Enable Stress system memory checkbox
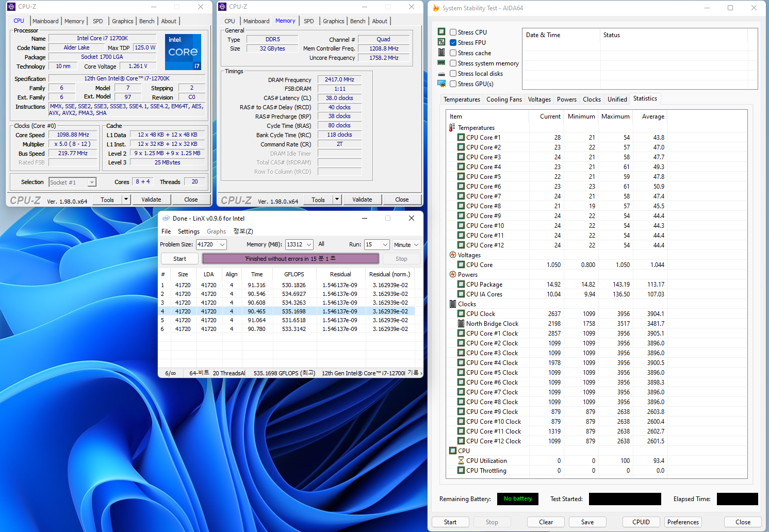This screenshot has height=532, width=769. pos(453,63)
